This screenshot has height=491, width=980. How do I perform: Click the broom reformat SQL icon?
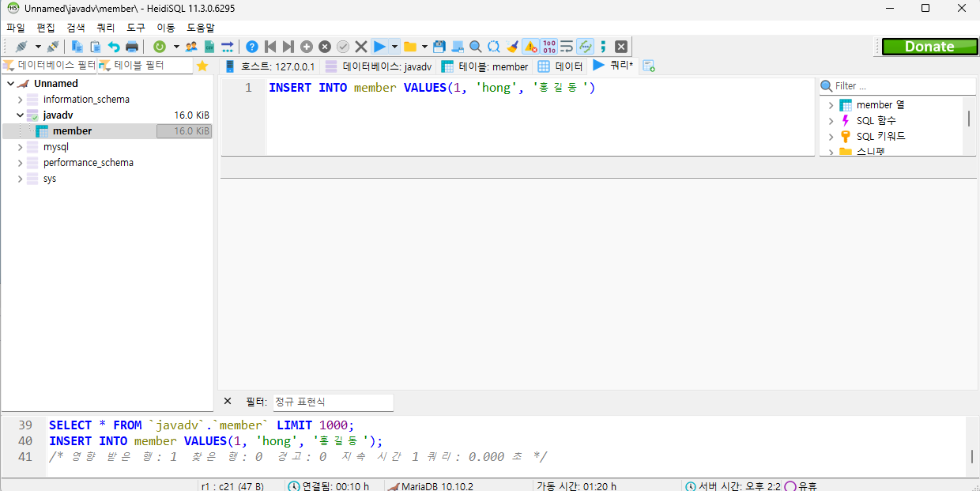coord(512,47)
